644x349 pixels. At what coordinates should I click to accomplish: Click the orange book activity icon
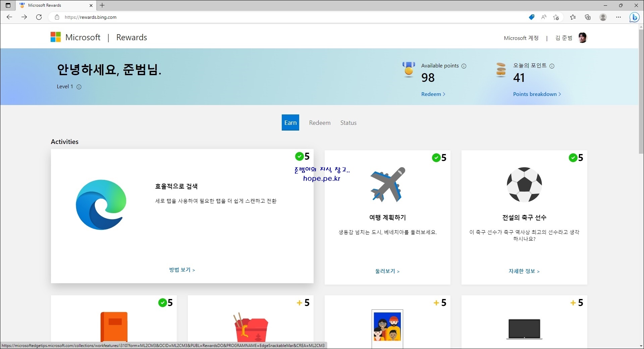[114, 327]
